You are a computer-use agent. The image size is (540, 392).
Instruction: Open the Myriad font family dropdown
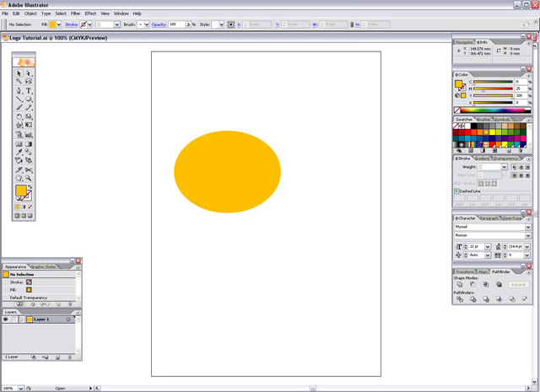click(x=527, y=227)
